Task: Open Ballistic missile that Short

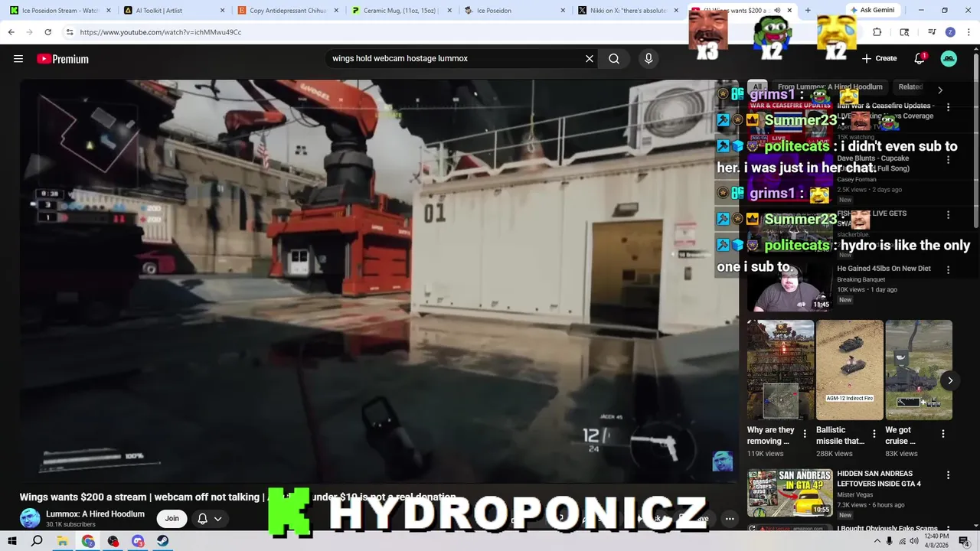Action: (x=849, y=370)
